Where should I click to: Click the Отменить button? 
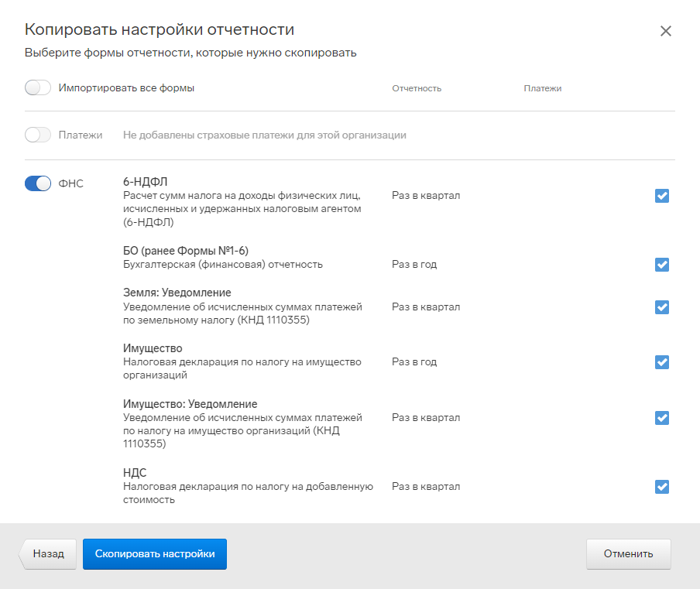pos(628,553)
